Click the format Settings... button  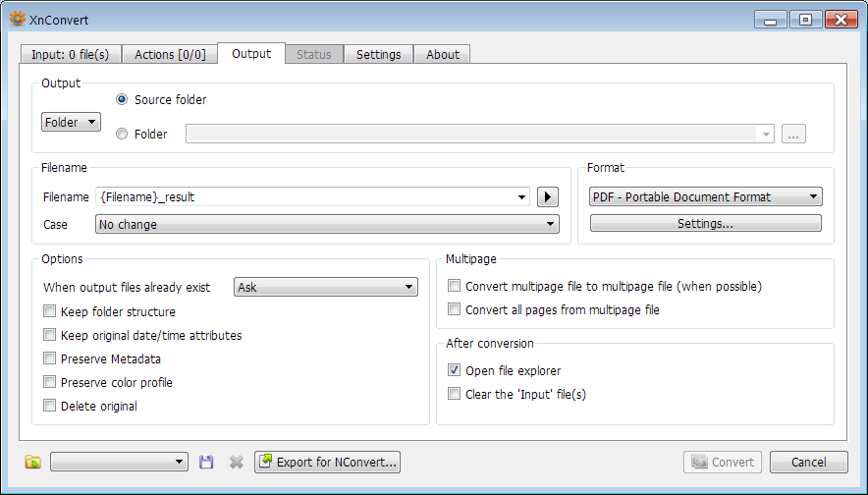[706, 223]
